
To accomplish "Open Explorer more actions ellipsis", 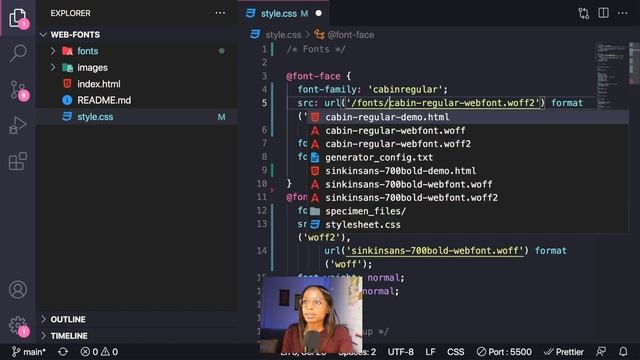I will [x=220, y=13].
